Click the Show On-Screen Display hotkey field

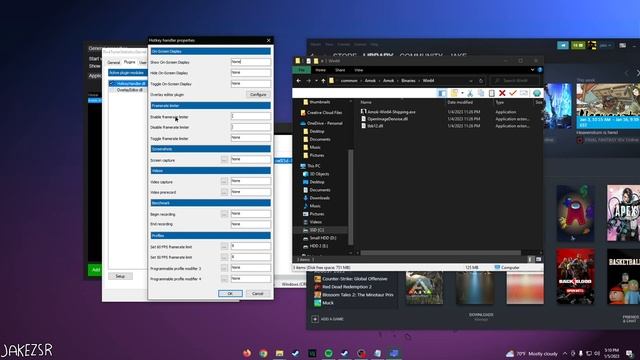(x=251, y=62)
